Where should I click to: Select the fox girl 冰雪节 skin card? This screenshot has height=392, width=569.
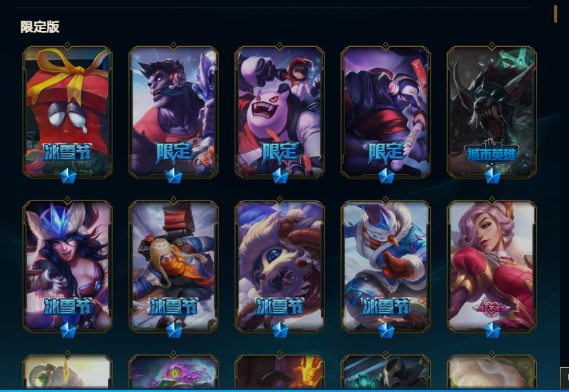click(x=68, y=266)
